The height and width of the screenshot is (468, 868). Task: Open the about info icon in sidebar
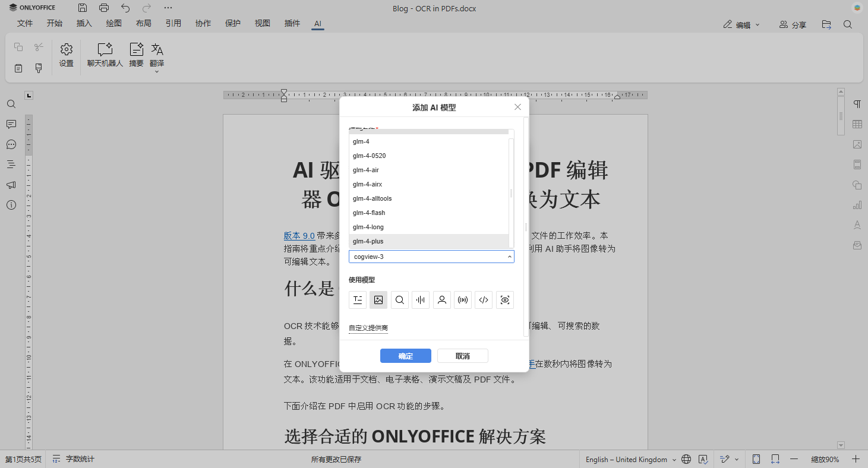click(x=11, y=205)
